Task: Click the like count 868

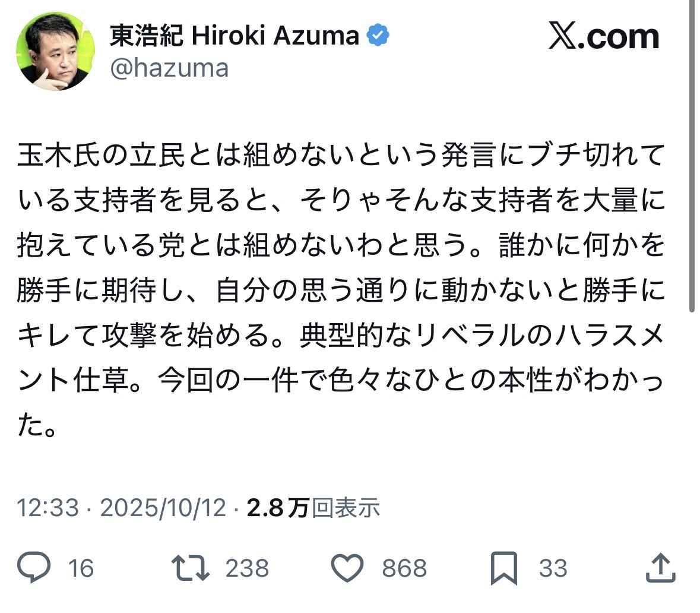Action: 404,568
